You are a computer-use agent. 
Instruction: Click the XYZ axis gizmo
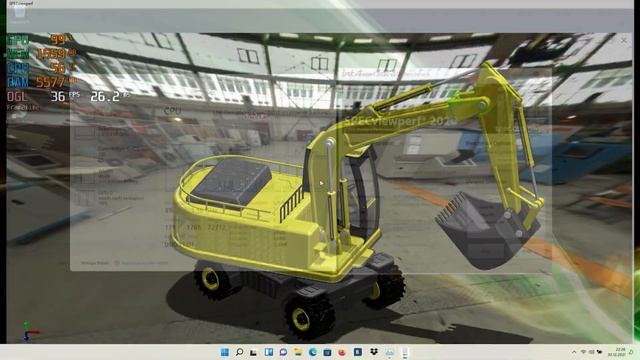(x=29, y=331)
